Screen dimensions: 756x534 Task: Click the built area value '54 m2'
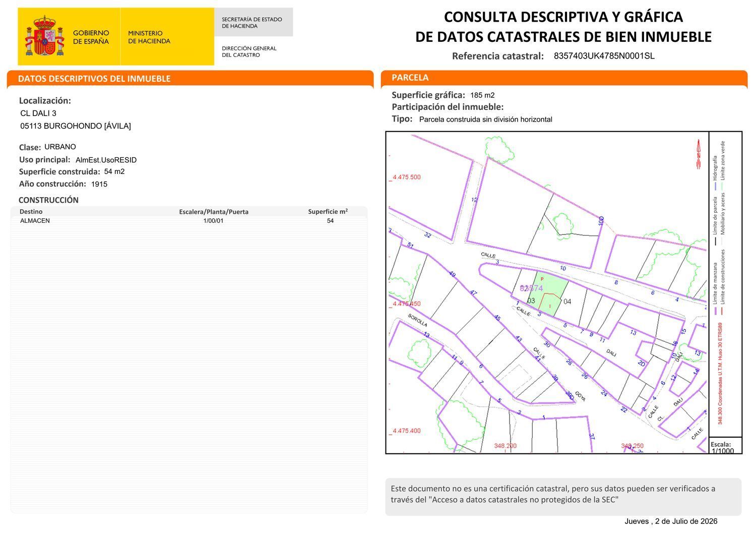point(114,171)
